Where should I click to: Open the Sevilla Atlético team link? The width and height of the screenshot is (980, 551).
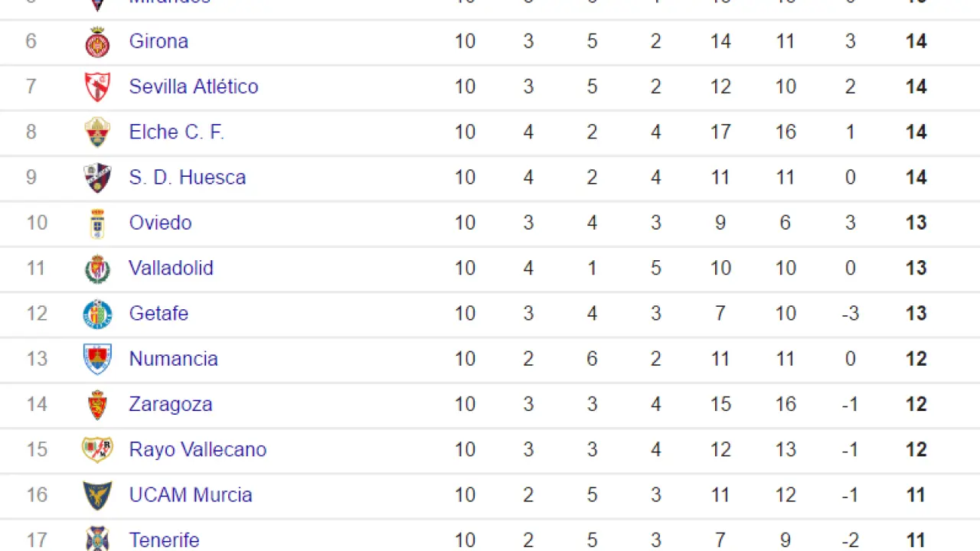point(193,86)
